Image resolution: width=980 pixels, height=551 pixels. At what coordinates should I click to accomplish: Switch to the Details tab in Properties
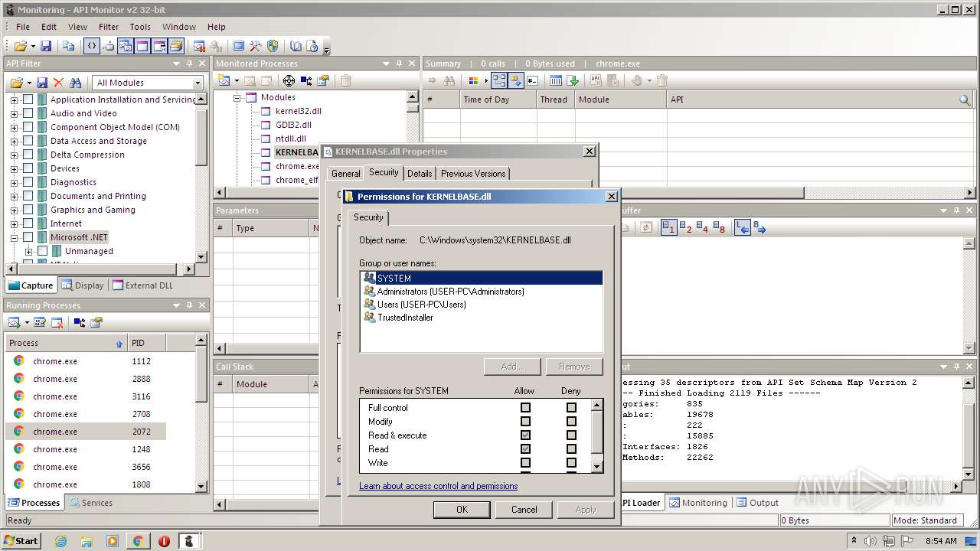pyautogui.click(x=420, y=174)
